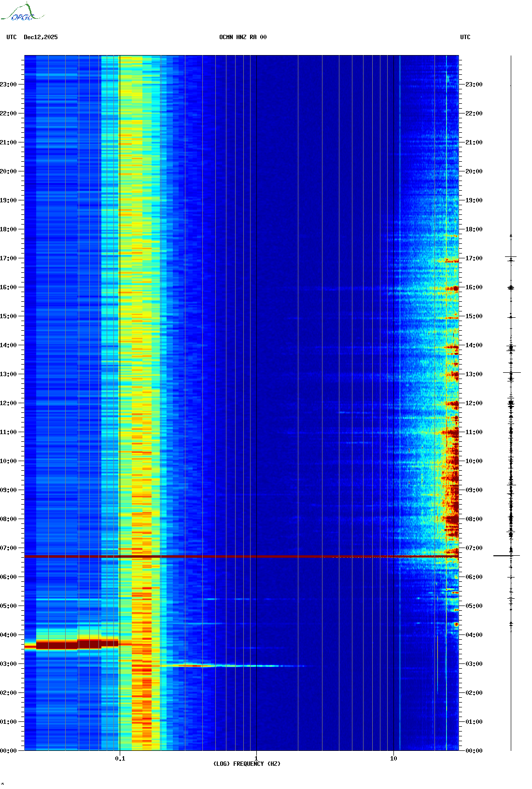The image size is (532, 789).
Task: Click the UTC label at top left
Action: (x=12, y=37)
